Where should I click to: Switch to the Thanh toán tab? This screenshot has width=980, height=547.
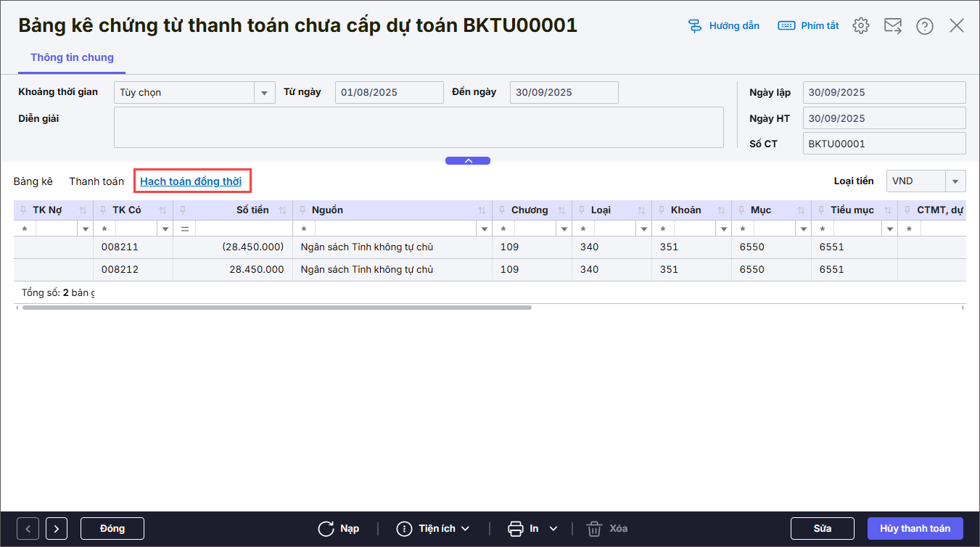[96, 181]
